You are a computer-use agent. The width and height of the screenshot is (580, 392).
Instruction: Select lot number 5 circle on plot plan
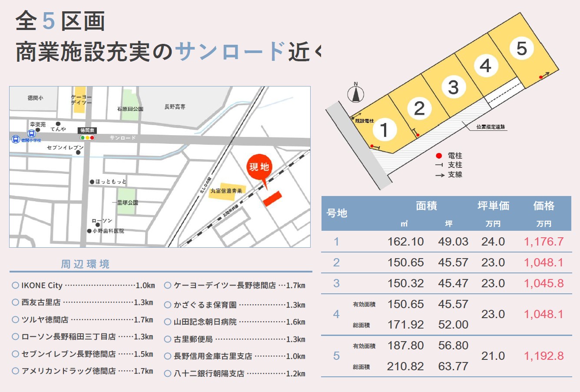(521, 48)
